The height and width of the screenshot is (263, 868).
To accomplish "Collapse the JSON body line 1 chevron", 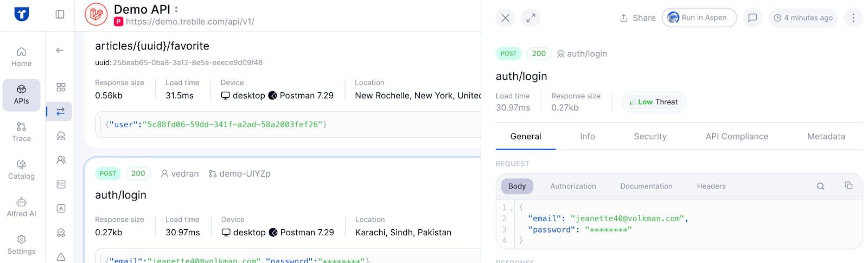I will click(512, 208).
